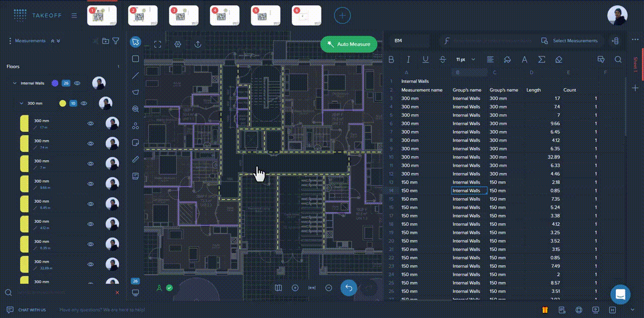Click the B14 cell reference box
The image size is (644, 318).
pos(411,41)
